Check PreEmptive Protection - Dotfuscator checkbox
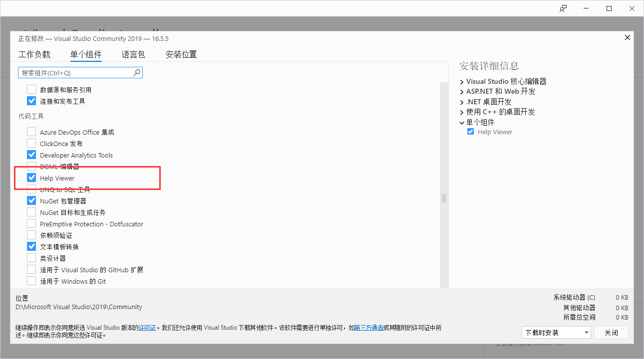Image resolution: width=644 pixels, height=359 pixels. click(31, 224)
